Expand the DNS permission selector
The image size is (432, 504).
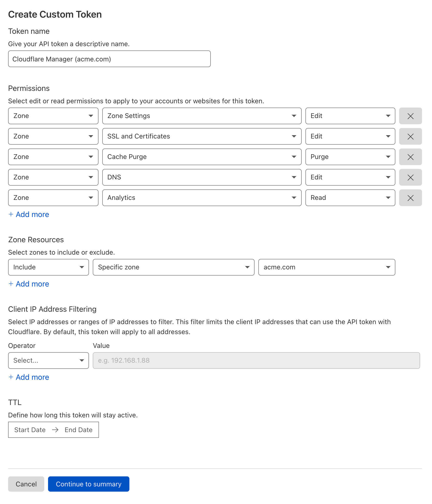[202, 177]
